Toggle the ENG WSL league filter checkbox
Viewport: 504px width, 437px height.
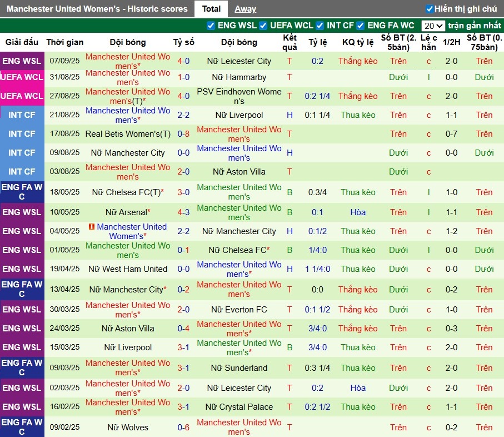pyautogui.click(x=211, y=26)
